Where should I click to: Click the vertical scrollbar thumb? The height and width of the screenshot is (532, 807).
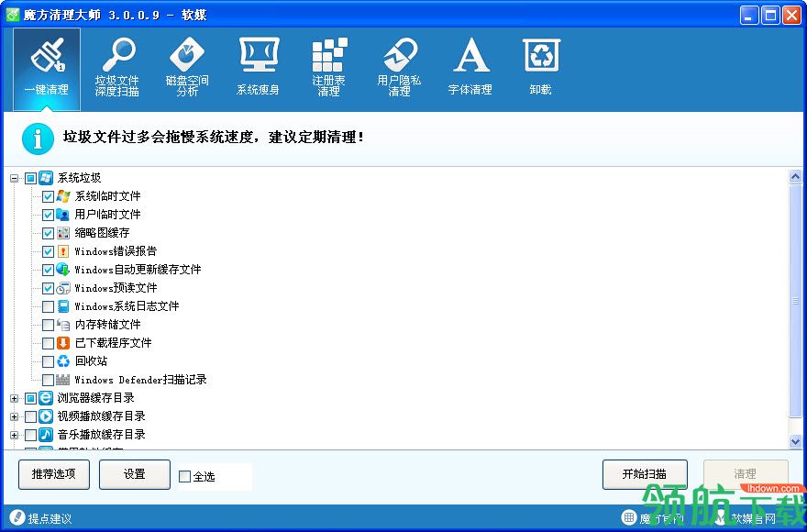(x=795, y=301)
